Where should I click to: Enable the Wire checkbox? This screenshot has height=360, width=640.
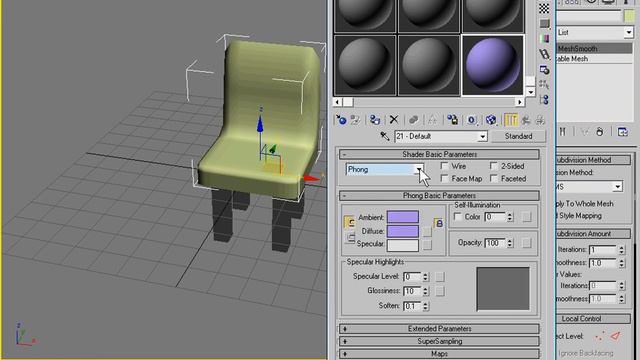(444, 166)
